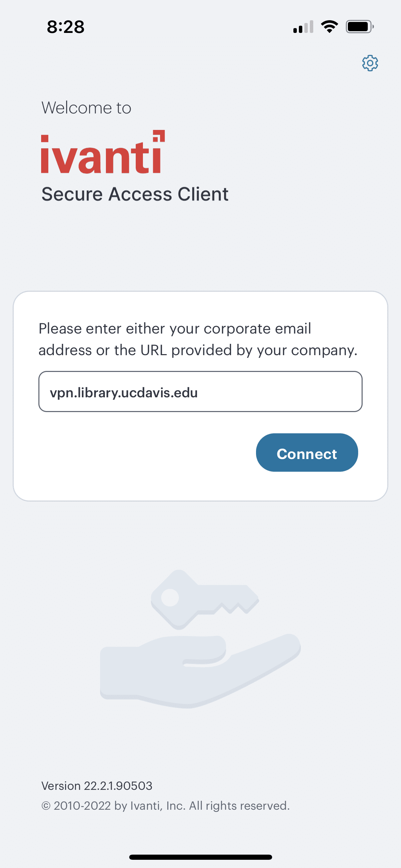The height and width of the screenshot is (868, 401).
Task: Tap the Version 22.2.1.90503 label
Action: point(97,786)
